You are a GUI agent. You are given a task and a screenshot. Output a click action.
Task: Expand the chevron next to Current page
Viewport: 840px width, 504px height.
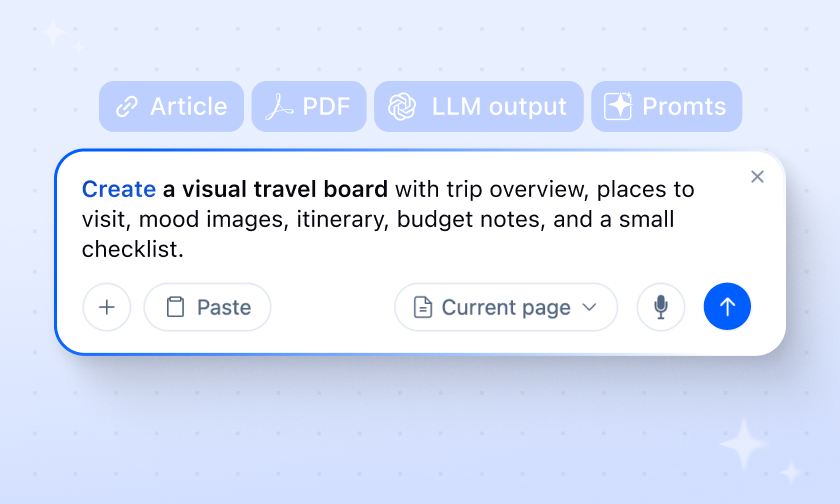(x=590, y=307)
